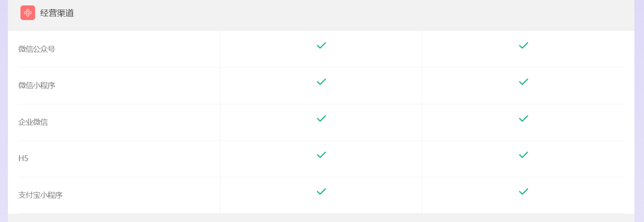Image resolution: width=644 pixels, height=222 pixels.
Task: Click the red 经营渠道 section icon
Action: point(28,13)
